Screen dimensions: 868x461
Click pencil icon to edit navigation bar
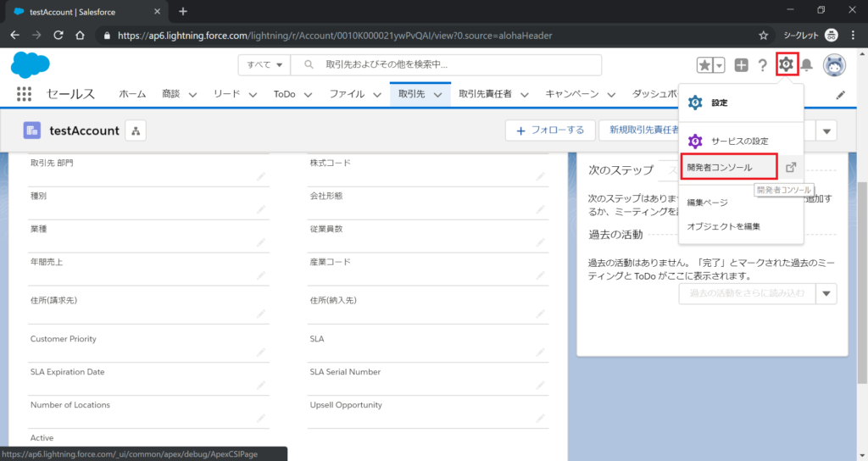[x=841, y=95]
